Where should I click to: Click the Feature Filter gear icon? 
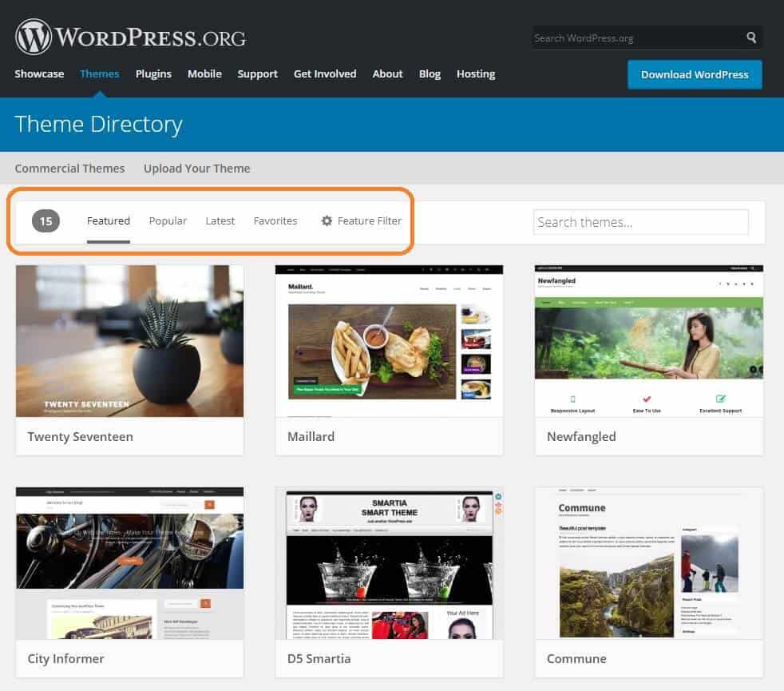pos(327,220)
